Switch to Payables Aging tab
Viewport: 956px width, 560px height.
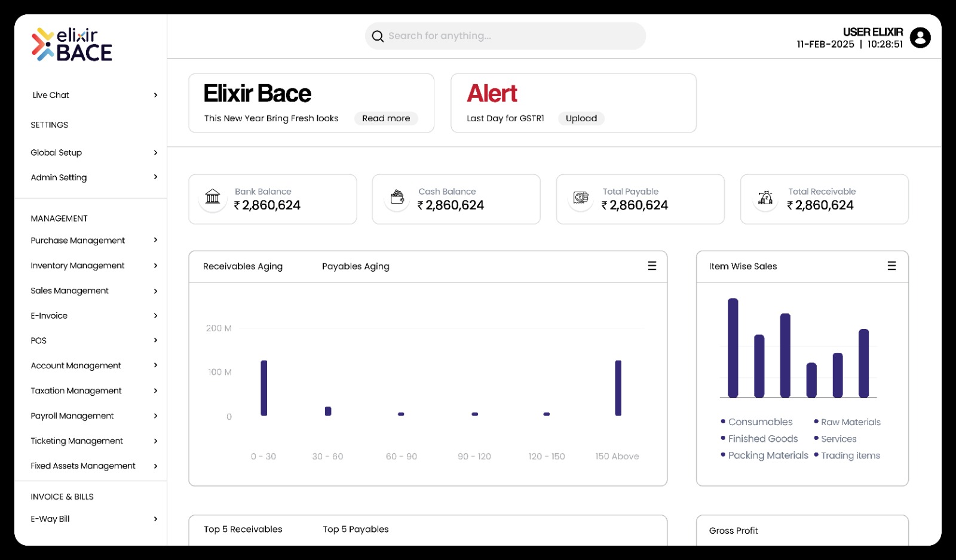(x=356, y=266)
